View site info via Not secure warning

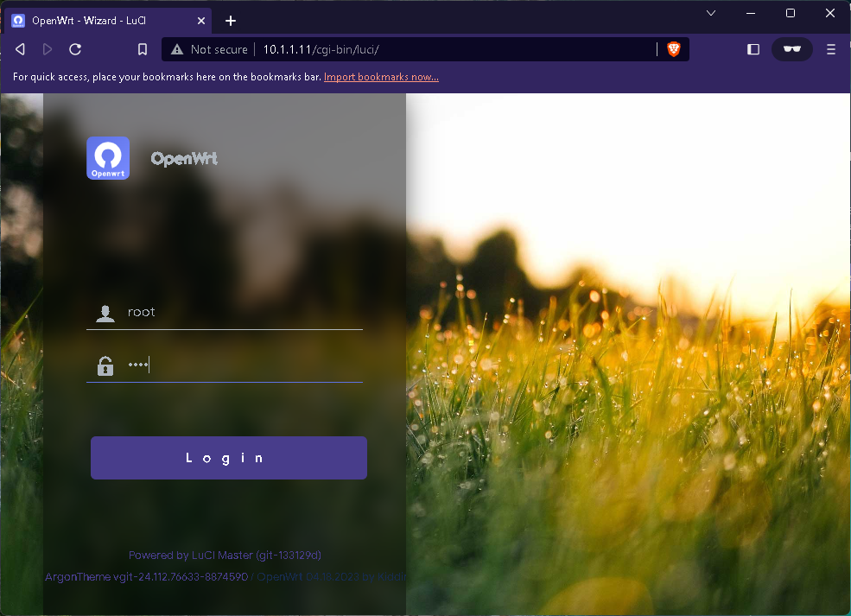pos(209,49)
